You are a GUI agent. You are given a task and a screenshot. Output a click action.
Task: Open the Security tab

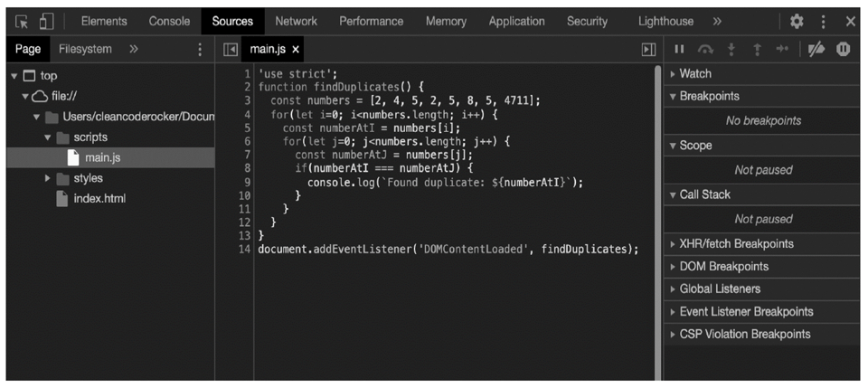[x=587, y=22]
